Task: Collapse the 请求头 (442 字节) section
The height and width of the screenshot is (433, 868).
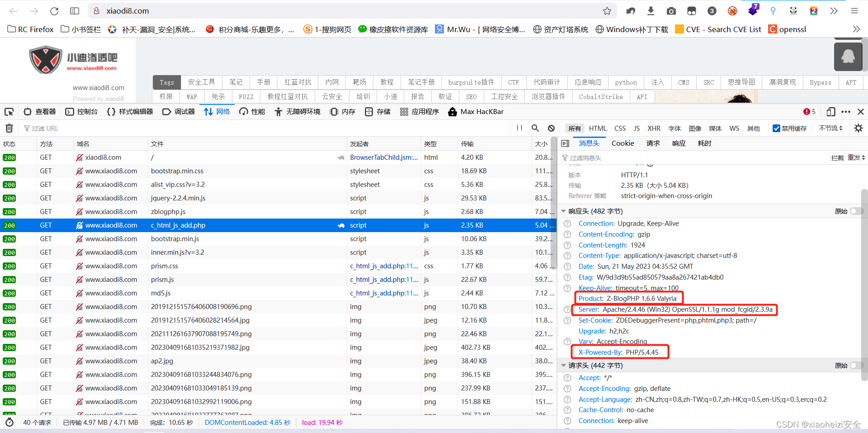Action: (563, 365)
